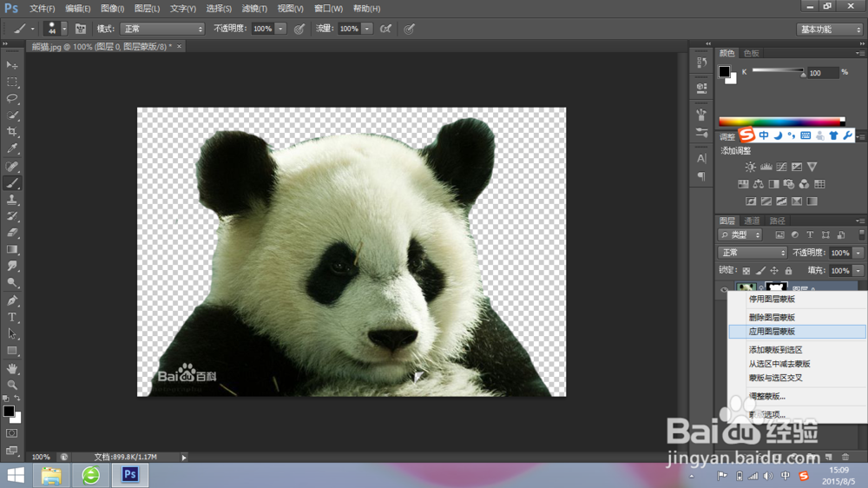Viewport: 868px width, 488px height.
Task: Pick the Eyedropper tool
Action: [12, 149]
